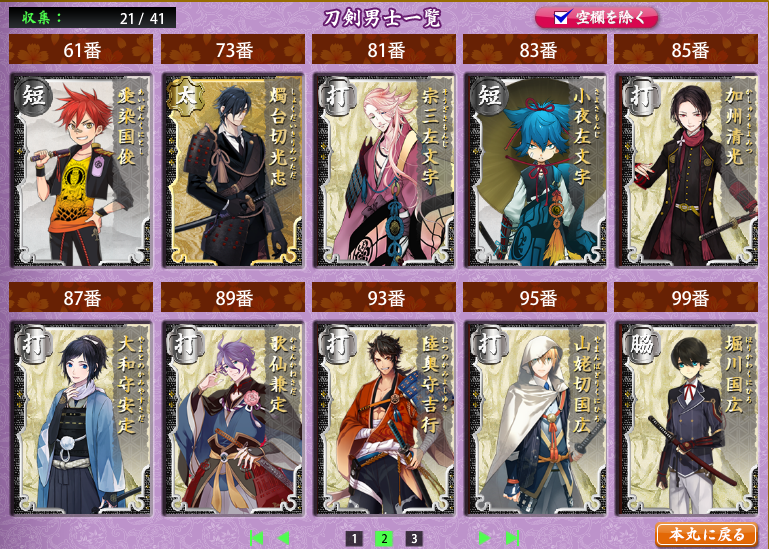Jump to the first page arrow
Image resolution: width=769 pixels, height=549 pixels.
pos(256,538)
